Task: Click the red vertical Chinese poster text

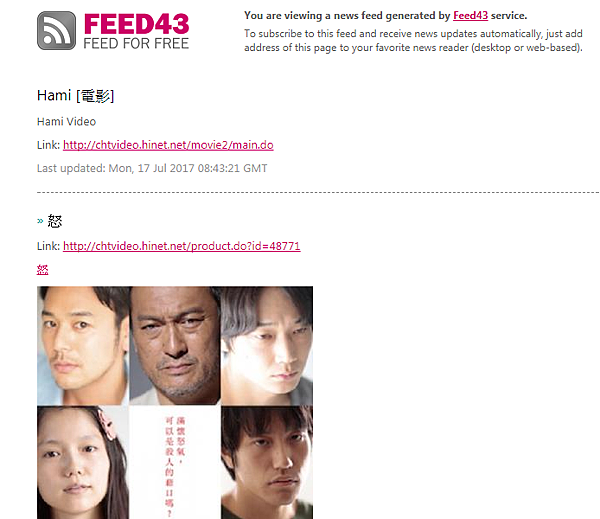Action: click(175, 467)
